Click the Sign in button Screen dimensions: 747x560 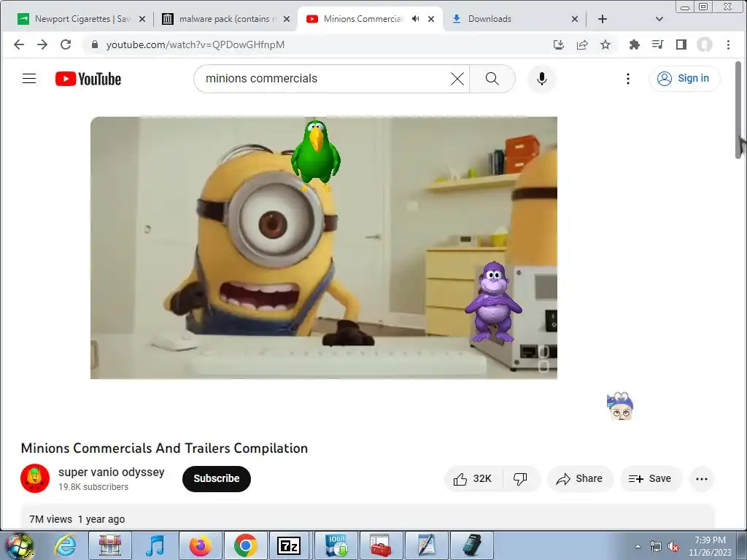point(684,79)
